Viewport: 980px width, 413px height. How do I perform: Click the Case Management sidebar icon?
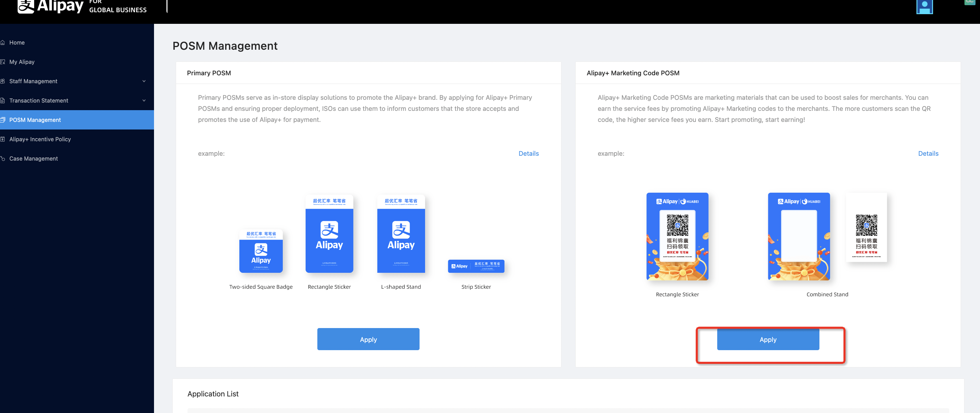coord(3,159)
